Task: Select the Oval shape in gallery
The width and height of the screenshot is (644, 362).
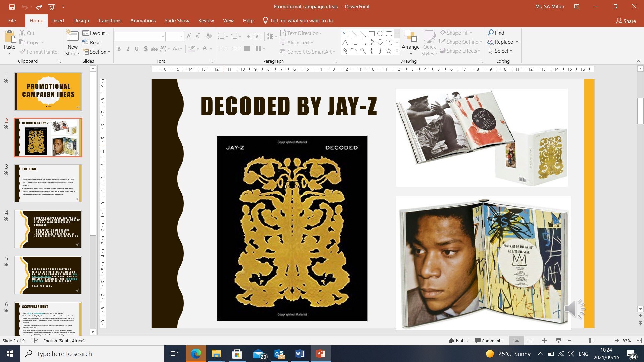Action: pyautogui.click(x=380, y=34)
